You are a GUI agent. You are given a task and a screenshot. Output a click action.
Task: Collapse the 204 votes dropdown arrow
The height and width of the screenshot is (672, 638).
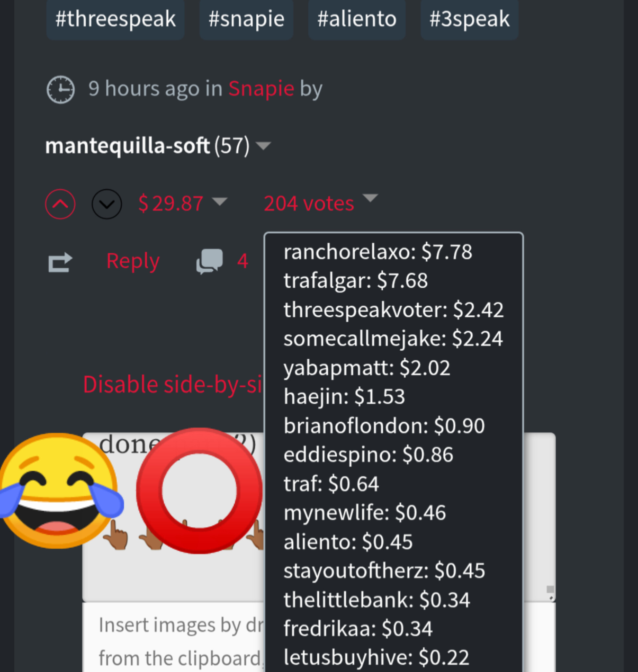[x=370, y=198]
